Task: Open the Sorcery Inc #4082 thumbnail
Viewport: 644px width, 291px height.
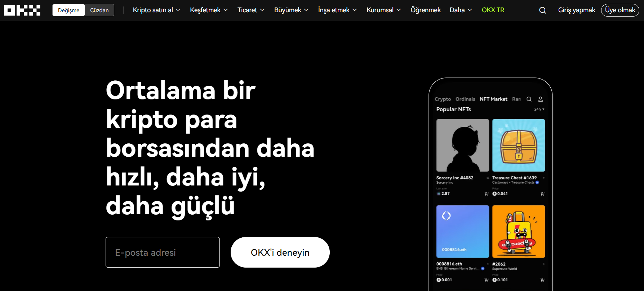Action: tap(463, 145)
